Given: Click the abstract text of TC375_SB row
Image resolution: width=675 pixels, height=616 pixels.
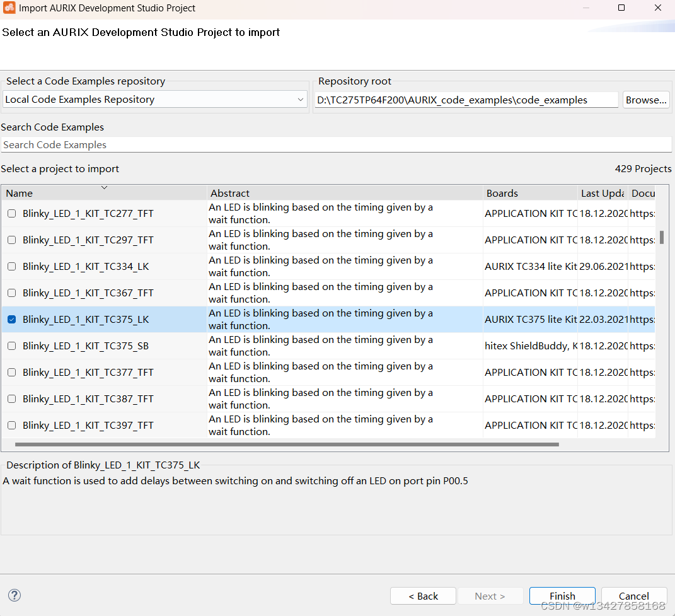Looking at the screenshot, I should point(321,346).
